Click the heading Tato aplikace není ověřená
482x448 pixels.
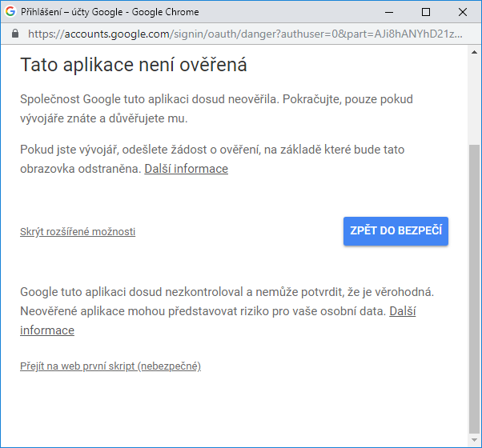134,65
